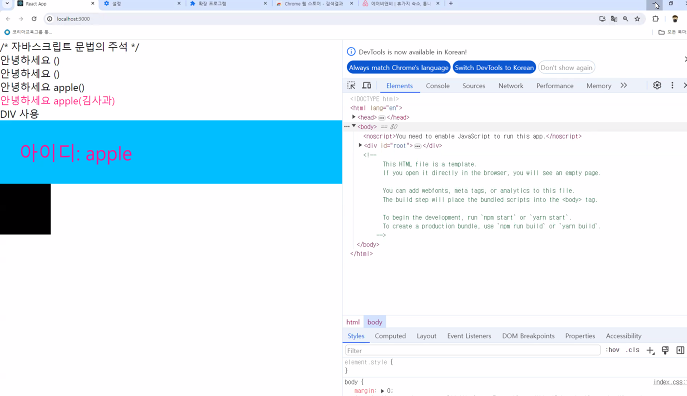Select the closing </body> tag line
This screenshot has width=687, height=396.
click(x=368, y=244)
